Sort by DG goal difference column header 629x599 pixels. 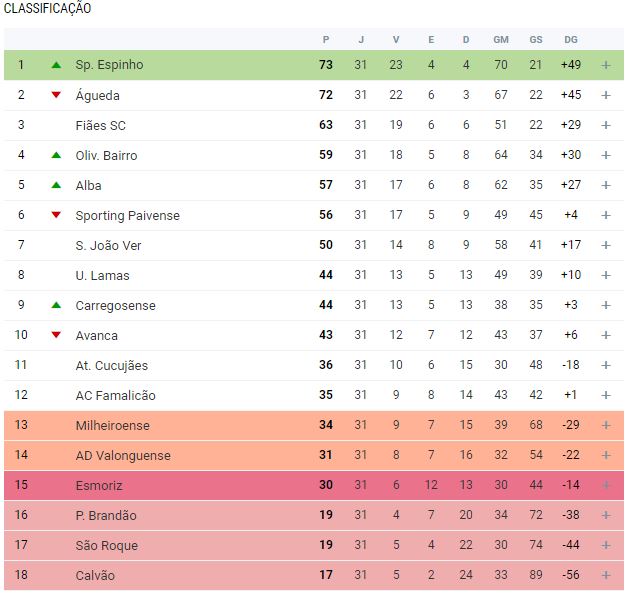click(x=570, y=39)
